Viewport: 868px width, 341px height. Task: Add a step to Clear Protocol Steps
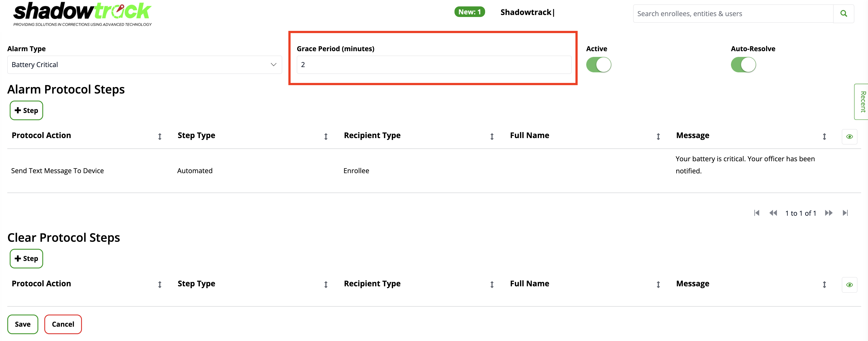coord(26,259)
